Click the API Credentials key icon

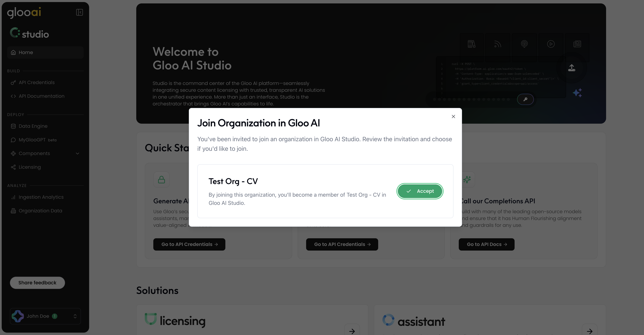point(13,82)
